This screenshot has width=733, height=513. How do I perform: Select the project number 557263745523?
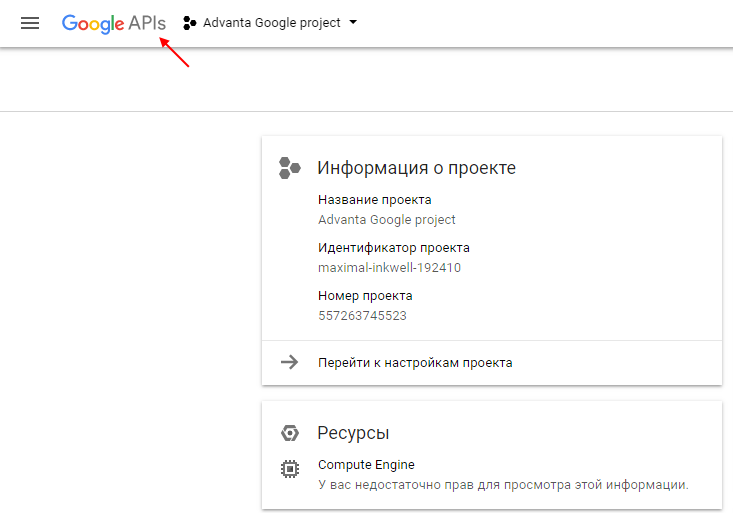tap(362, 315)
